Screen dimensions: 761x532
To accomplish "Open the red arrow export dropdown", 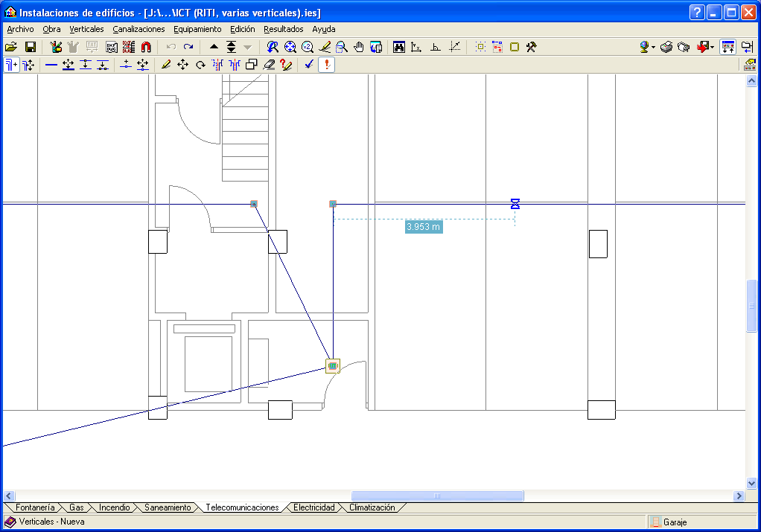I will click(713, 47).
